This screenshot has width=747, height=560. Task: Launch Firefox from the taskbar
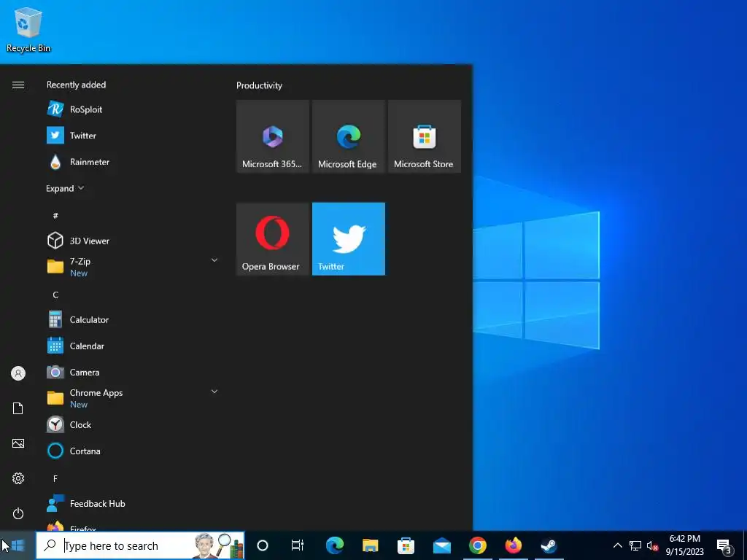tap(513, 545)
